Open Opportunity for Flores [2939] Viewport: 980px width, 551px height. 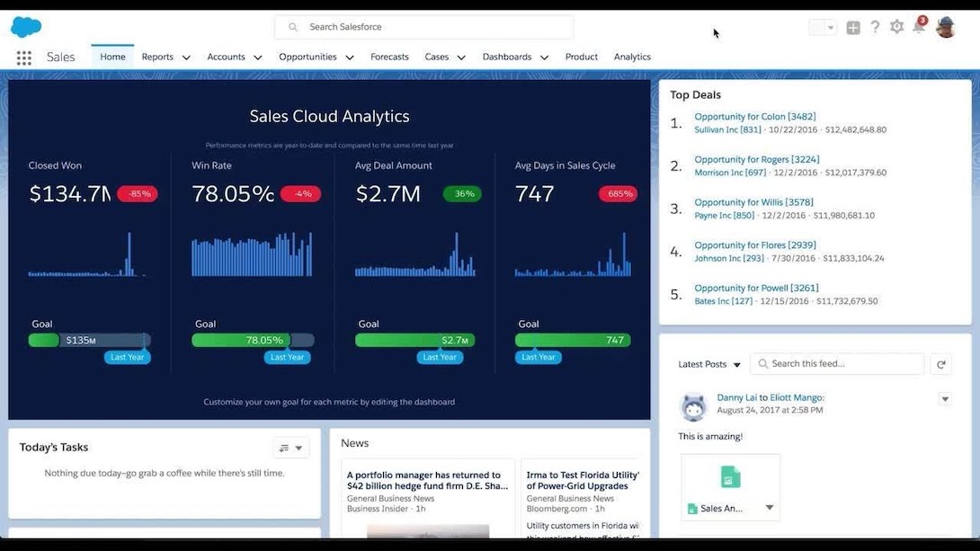point(755,245)
